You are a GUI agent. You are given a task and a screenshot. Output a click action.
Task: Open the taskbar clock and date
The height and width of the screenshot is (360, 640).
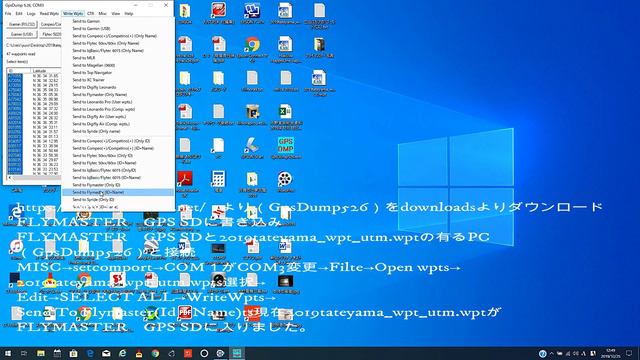click(611, 353)
